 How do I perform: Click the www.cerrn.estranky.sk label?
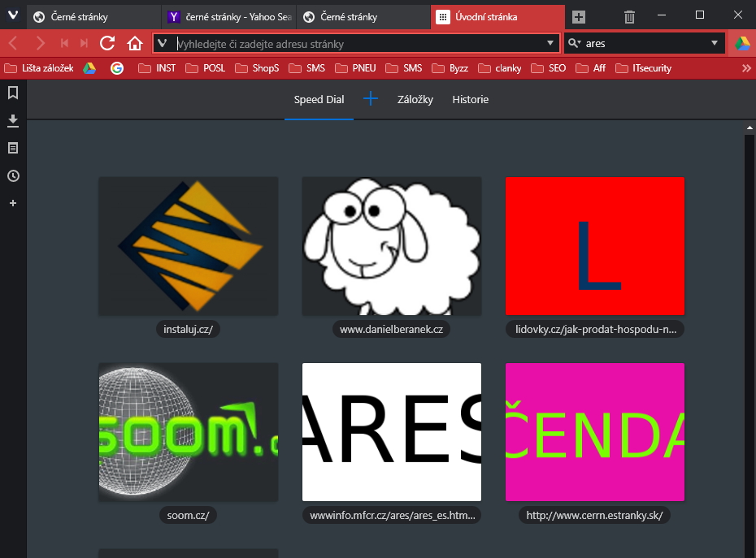coord(594,515)
